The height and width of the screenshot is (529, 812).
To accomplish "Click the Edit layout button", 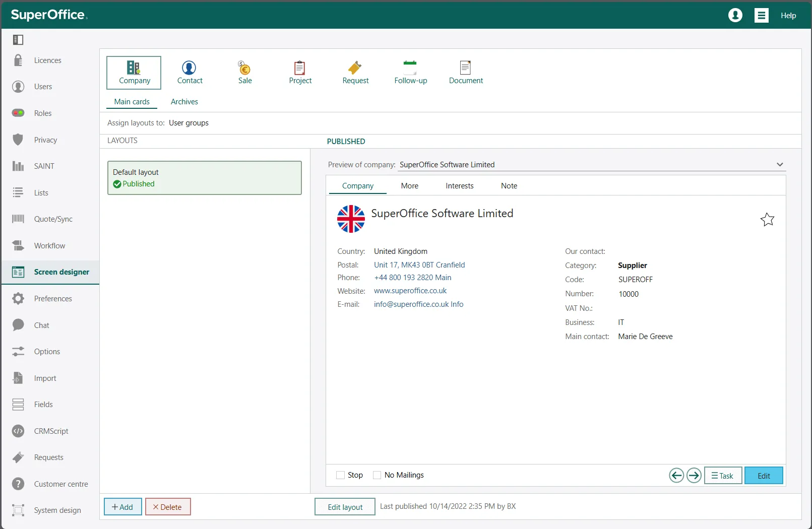I will click(x=345, y=507).
